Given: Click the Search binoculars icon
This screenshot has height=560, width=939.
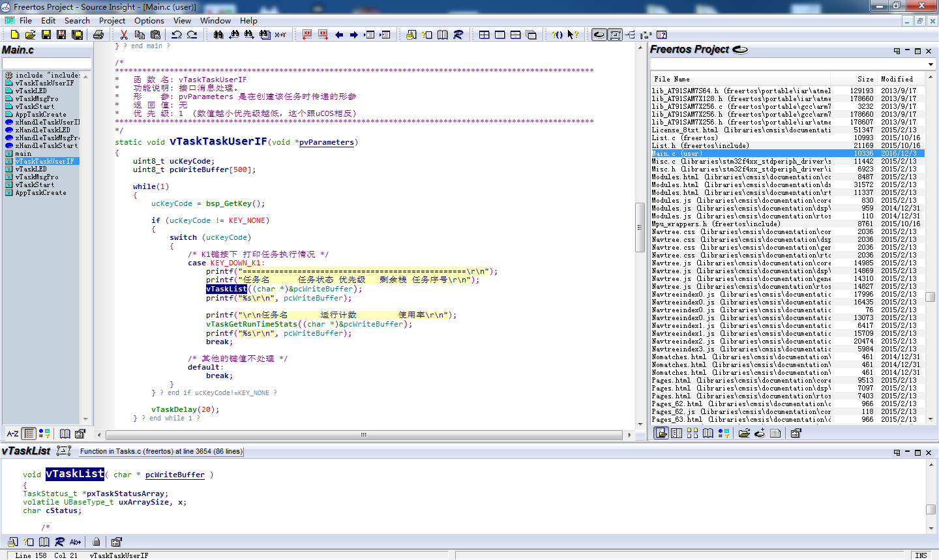Looking at the screenshot, I should click(218, 35).
